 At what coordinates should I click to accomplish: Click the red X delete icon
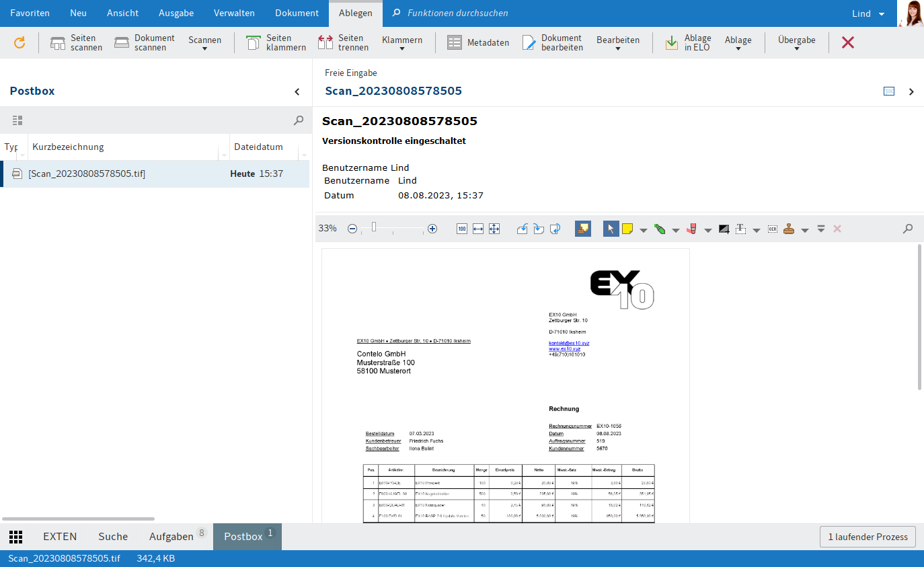(848, 43)
